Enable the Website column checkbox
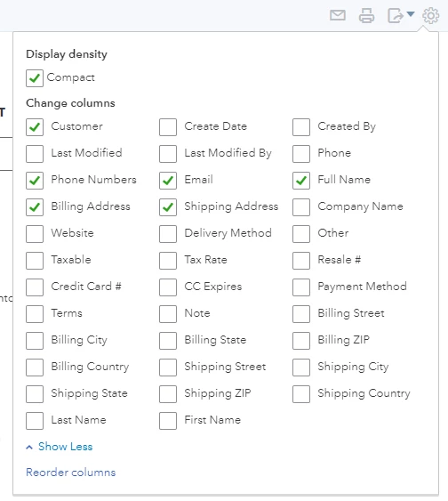The height and width of the screenshot is (501, 448). click(x=35, y=234)
